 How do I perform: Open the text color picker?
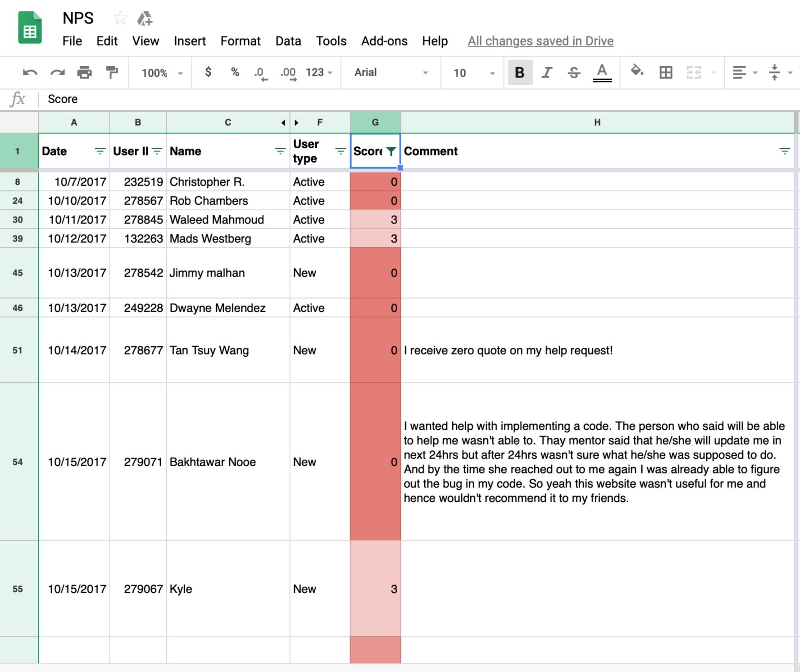(x=602, y=73)
